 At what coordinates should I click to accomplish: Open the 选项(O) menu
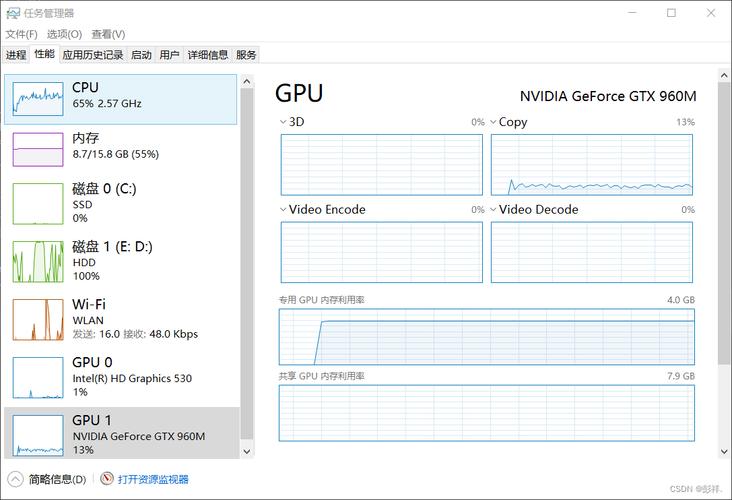tap(64, 34)
